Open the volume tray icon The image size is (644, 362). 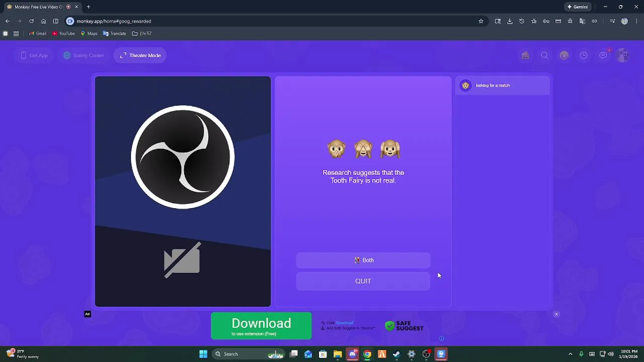click(x=610, y=354)
